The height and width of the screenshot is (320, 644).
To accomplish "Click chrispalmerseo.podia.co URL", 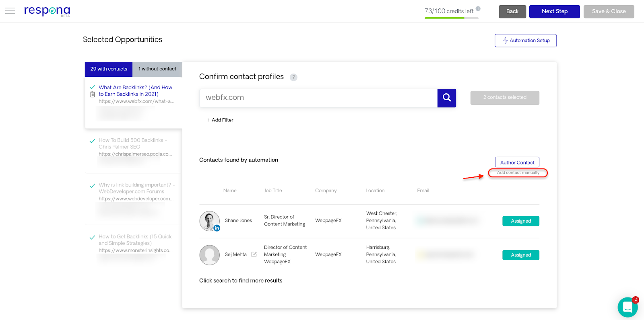I will 135,154.
